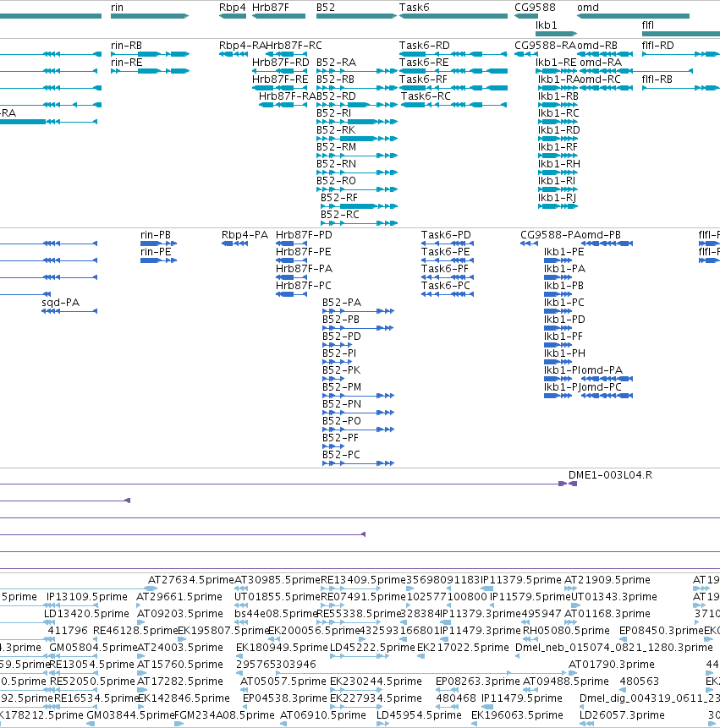The height and width of the screenshot is (728, 720).
Task: Select the rin-RE transcript label
Action: click(x=126, y=63)
